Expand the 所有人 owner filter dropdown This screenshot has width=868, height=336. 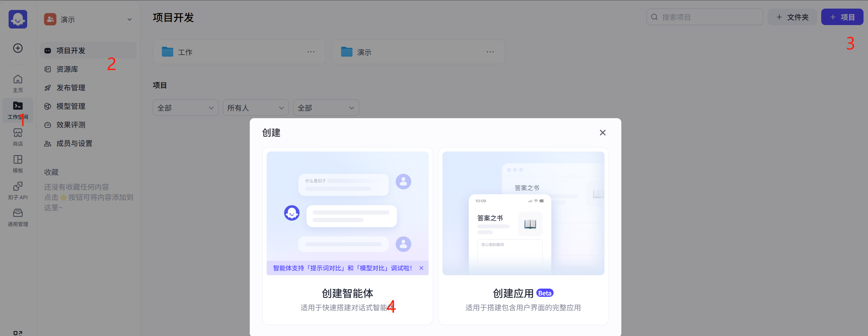click(256, 108)
